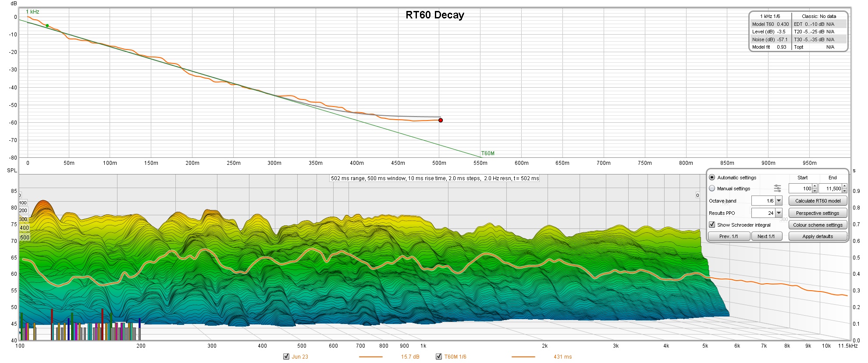
Task: Click the Level (dB) -3.5 row
Action: [771, 32]
